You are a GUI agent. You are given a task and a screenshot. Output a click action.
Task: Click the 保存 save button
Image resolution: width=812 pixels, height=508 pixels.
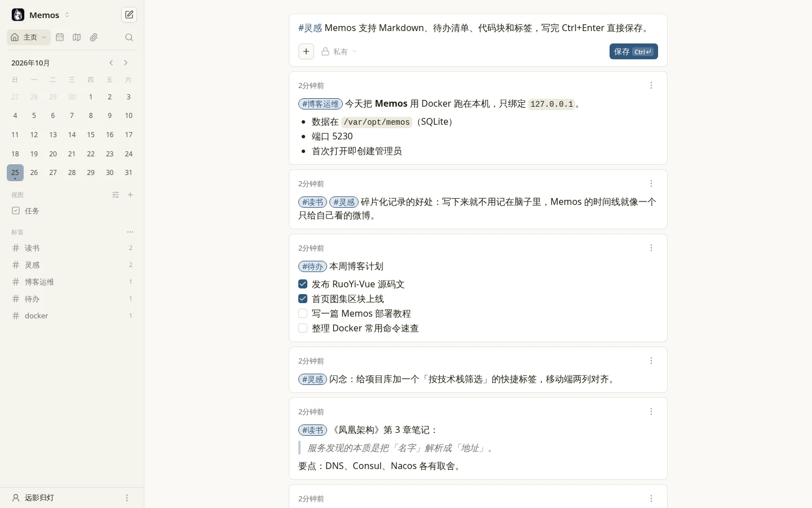[633, 51]
